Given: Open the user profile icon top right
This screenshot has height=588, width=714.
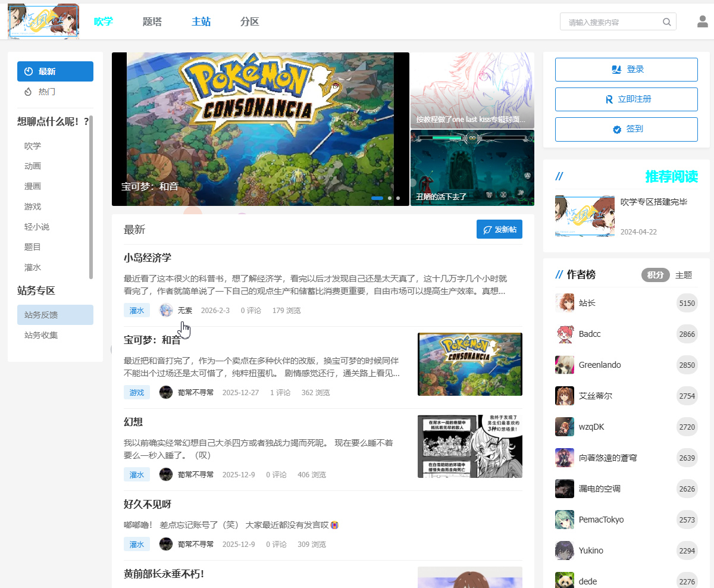Looking at the screenshot, I should [x=703, y=21].
